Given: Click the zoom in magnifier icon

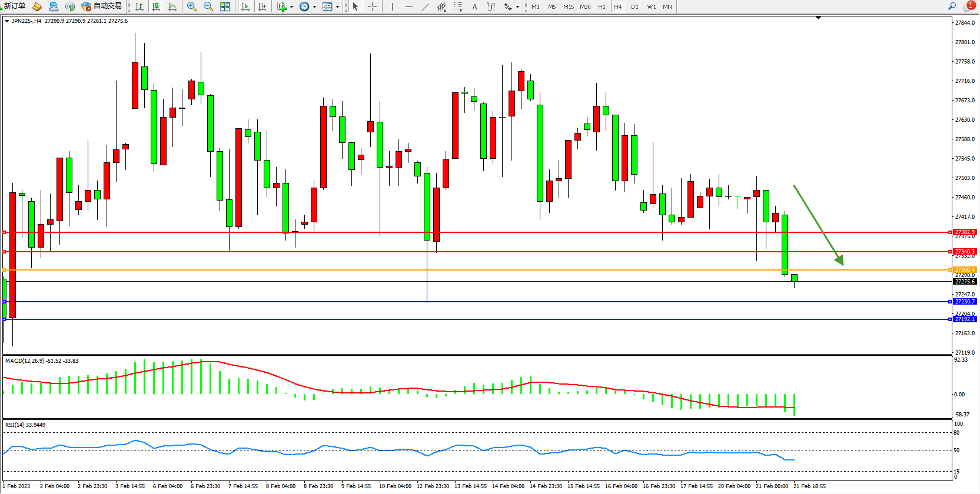Looking at the screenshot, I should tap(191, 6).
